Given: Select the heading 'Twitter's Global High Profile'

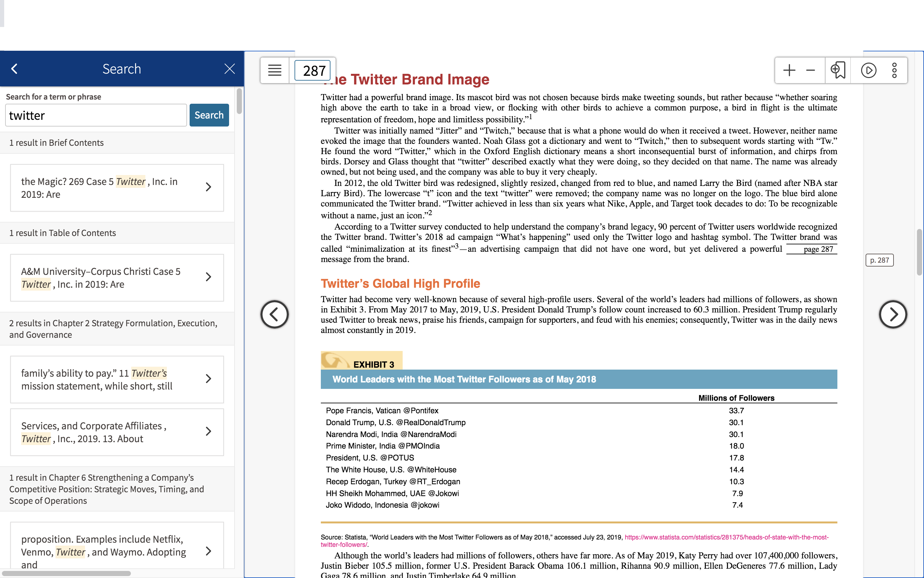Looking at the screenshot, I should tap(400, 283).
